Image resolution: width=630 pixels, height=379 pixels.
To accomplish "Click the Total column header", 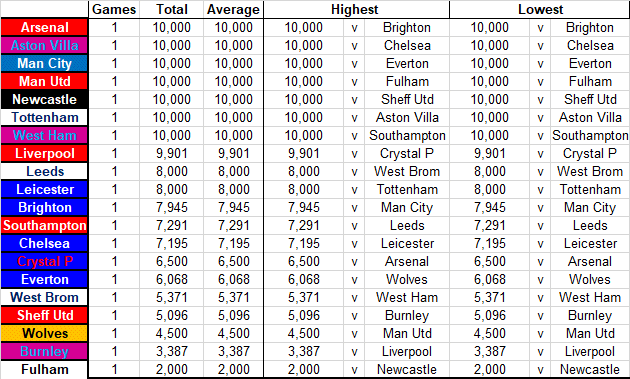I will tap(172, 9).
